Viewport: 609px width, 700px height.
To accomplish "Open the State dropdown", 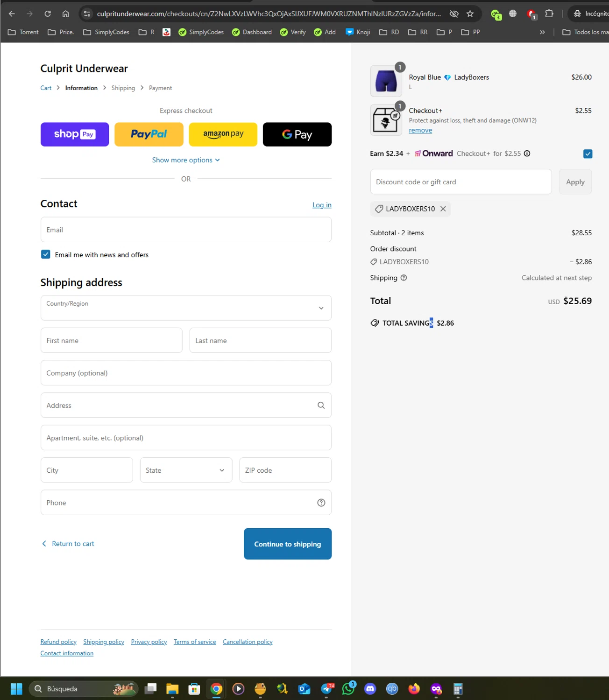I will click(x=186, y=470).
